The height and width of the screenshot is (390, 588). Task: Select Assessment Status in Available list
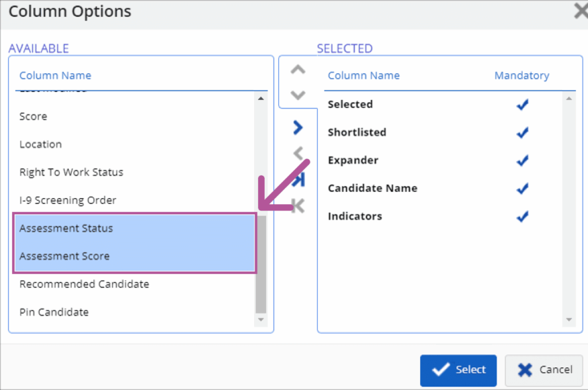67,228
